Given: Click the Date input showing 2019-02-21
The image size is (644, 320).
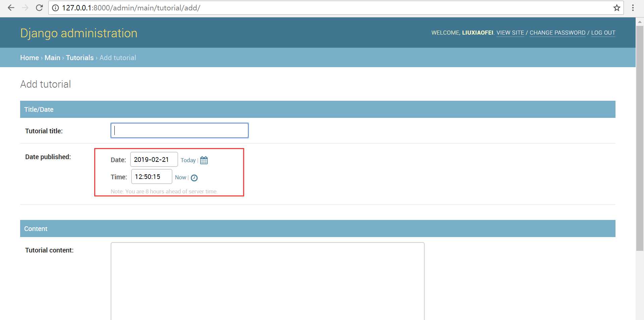Looking at the screenshot, I should 154,159.
